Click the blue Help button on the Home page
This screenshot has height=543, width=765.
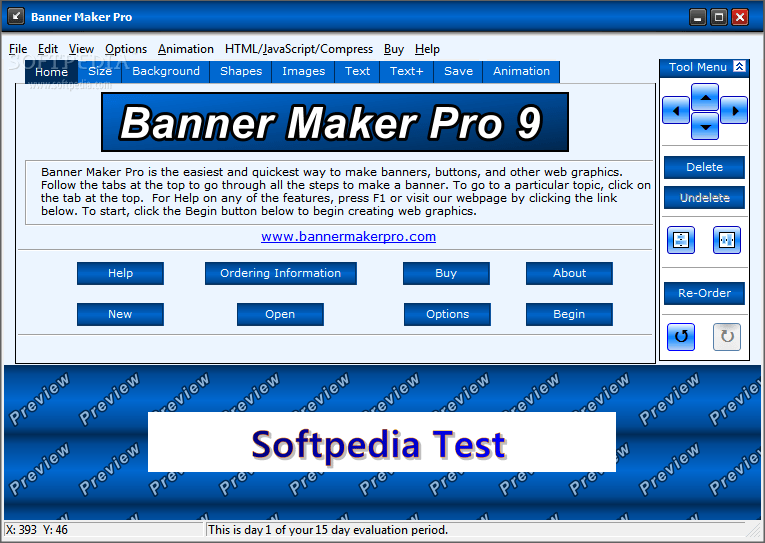pos(121,273)
